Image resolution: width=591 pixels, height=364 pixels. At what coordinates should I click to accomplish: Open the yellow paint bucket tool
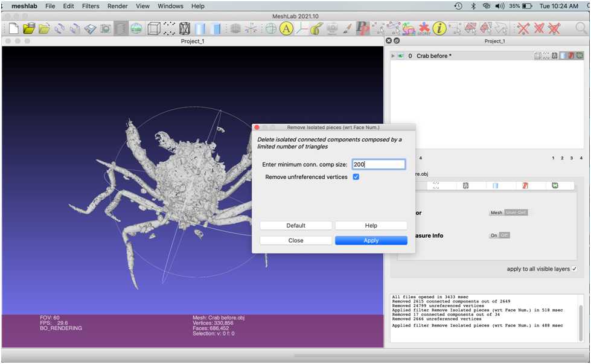point(316,28)
